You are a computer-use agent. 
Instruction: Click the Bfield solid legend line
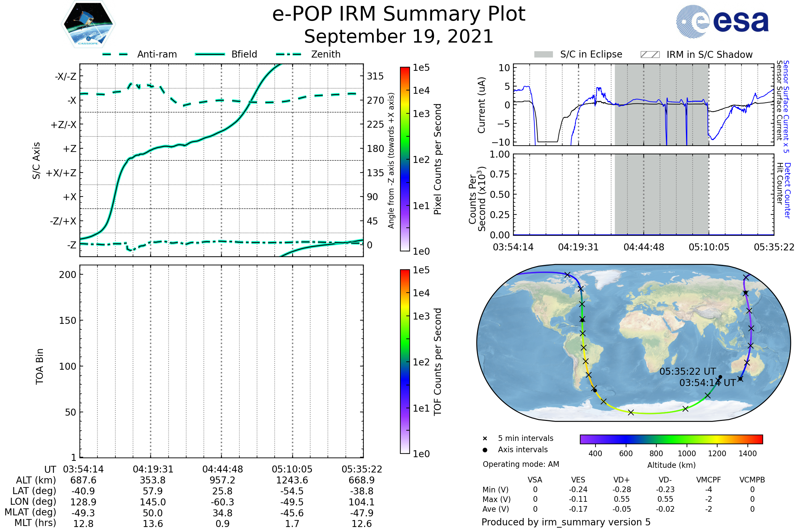210,54
